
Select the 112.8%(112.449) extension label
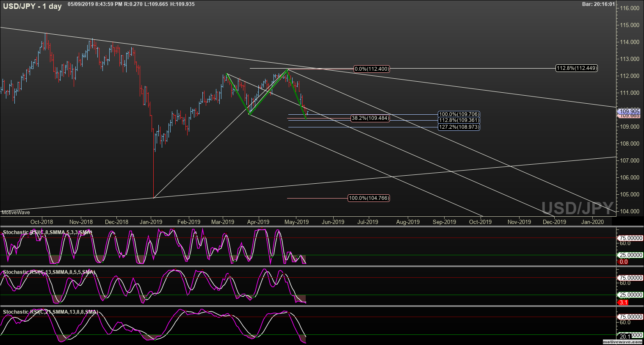pyautogui.click(x=577, y=68)
